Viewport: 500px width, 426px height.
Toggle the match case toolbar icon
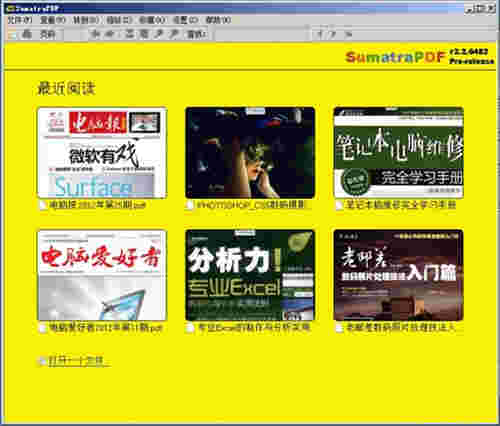[x=348, y=34]
